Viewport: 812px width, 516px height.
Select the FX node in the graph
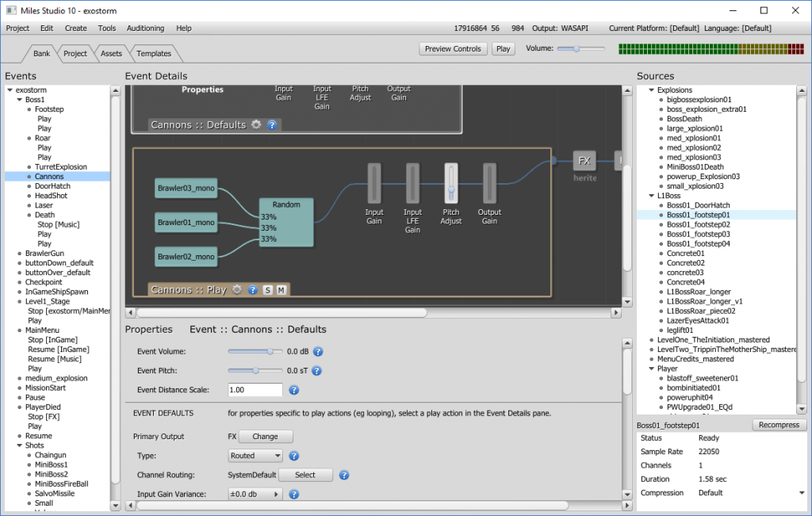tap(584, 161)
